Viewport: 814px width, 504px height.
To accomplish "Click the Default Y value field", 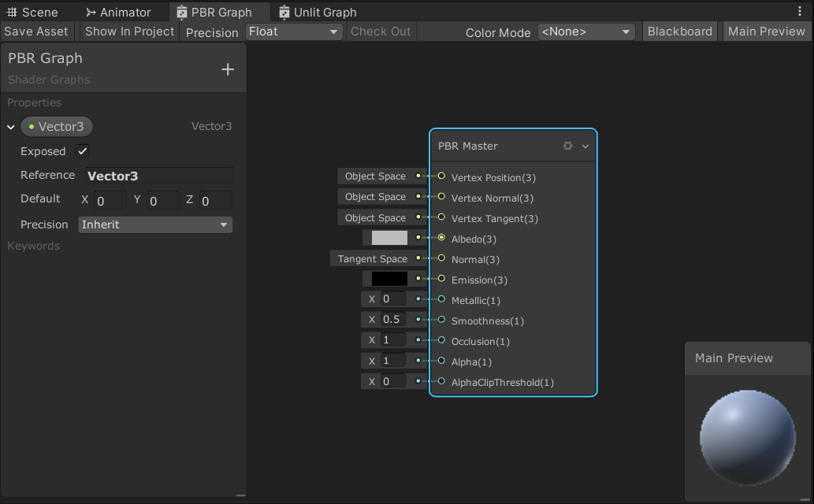I will [x=162, y=200].
